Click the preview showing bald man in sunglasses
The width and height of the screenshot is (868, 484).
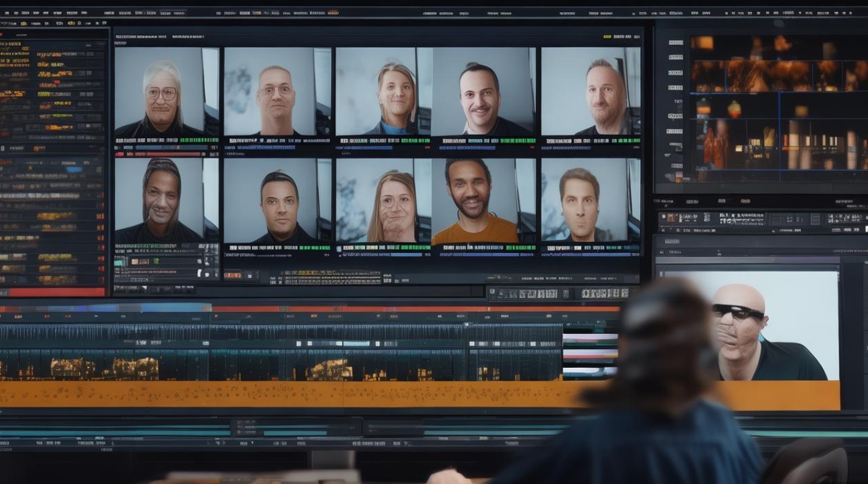click(x=749, y=326)
